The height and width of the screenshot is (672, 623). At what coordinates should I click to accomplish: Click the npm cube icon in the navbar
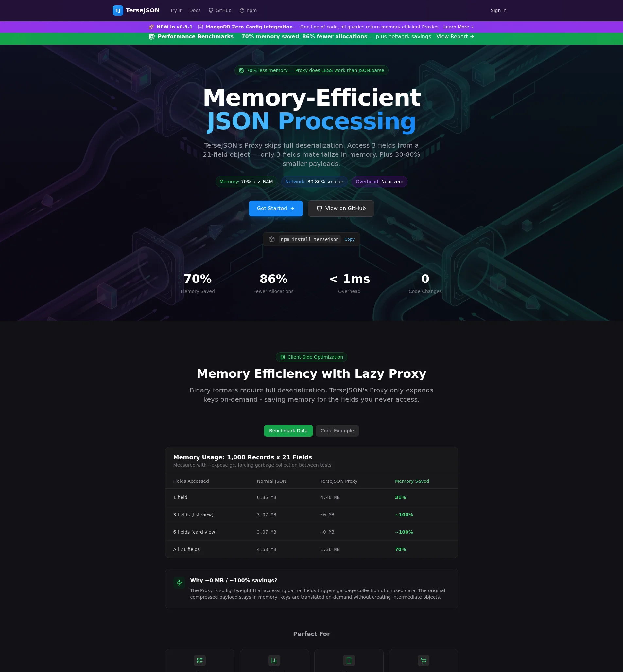[241, 10]
